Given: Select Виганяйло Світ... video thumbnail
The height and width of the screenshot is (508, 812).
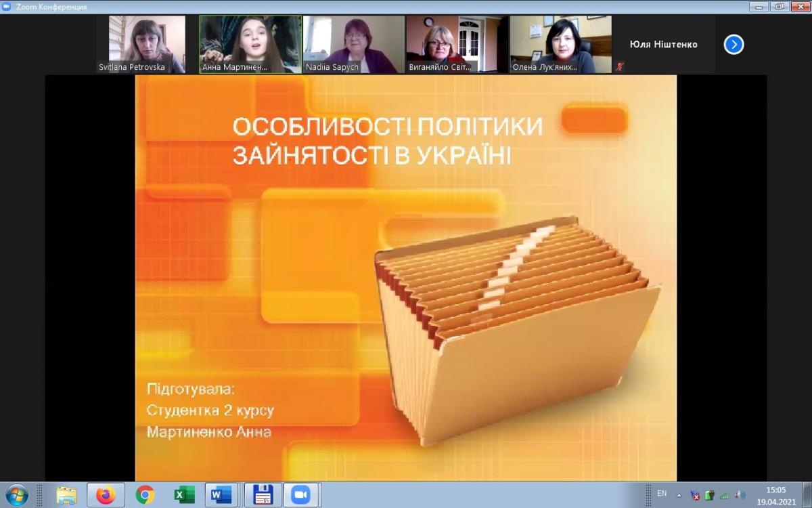Looking at the screenshot, I should click(457, 45).
